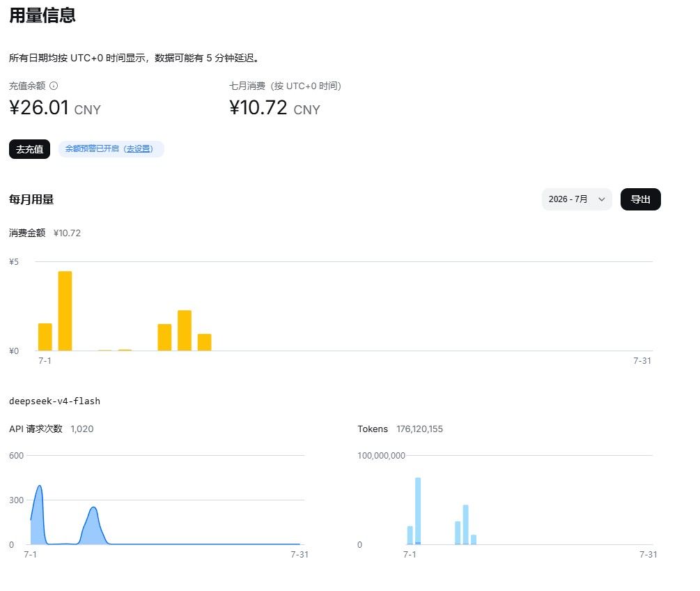Click the second-tallest light blue Tokens bar

[x=466, y=524]
